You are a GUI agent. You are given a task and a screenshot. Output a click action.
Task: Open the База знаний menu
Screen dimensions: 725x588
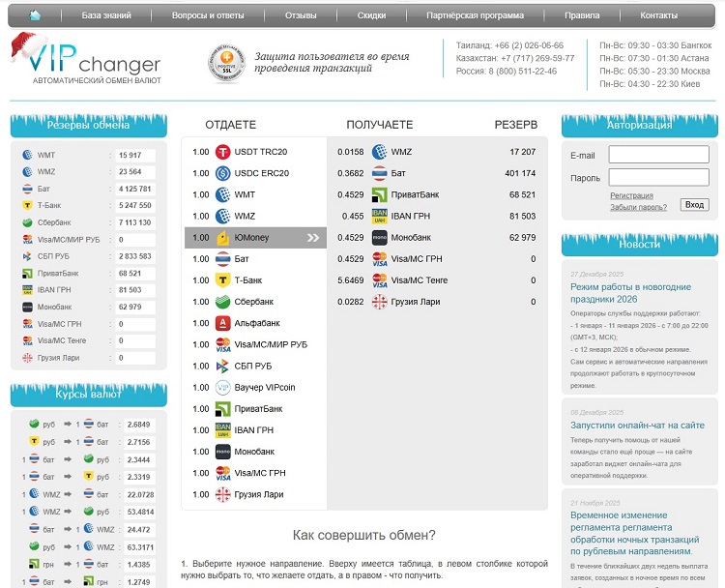click(x=106, y=15)
